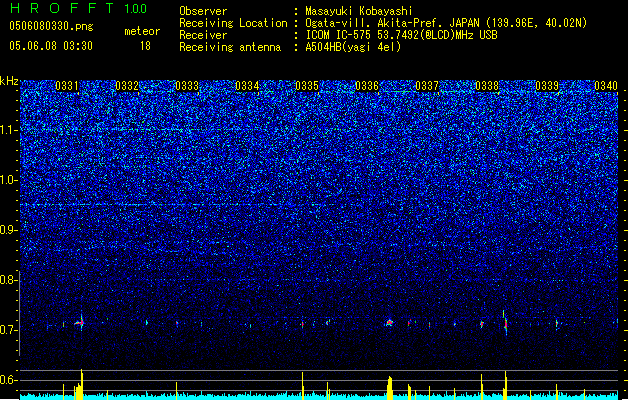Click the 0338 time marker
Viewport: 629px width, 400px height.
tap(487, 86)
